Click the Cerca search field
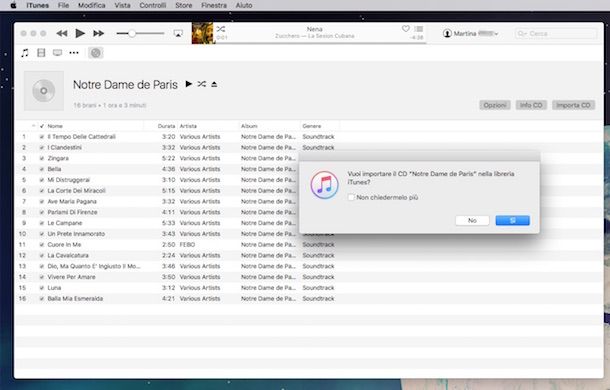The image size is (610, 390). [x=556, y=34]
